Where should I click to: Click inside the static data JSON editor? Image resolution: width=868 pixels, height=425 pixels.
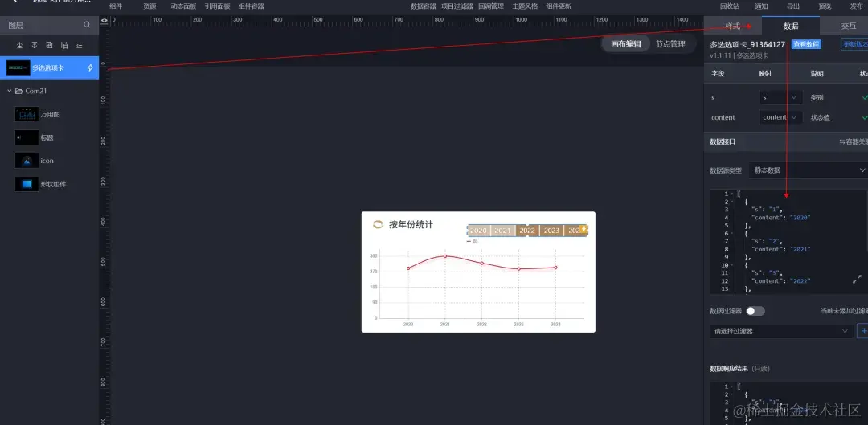pyautogui.click(x=789, y=242)
